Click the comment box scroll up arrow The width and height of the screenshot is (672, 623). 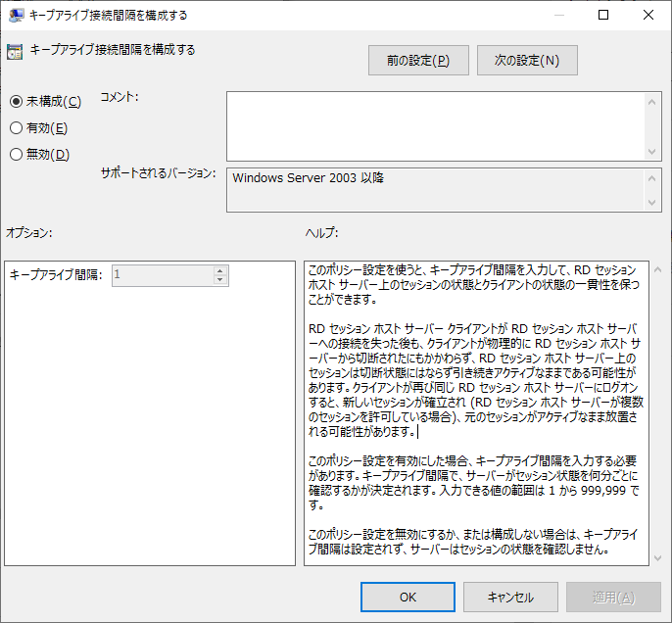coord(651,102)
